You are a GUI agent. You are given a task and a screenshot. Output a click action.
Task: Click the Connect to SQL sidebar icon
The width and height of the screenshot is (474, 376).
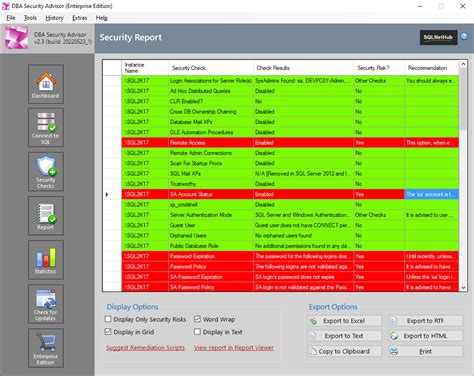click(x=46, y=128)
